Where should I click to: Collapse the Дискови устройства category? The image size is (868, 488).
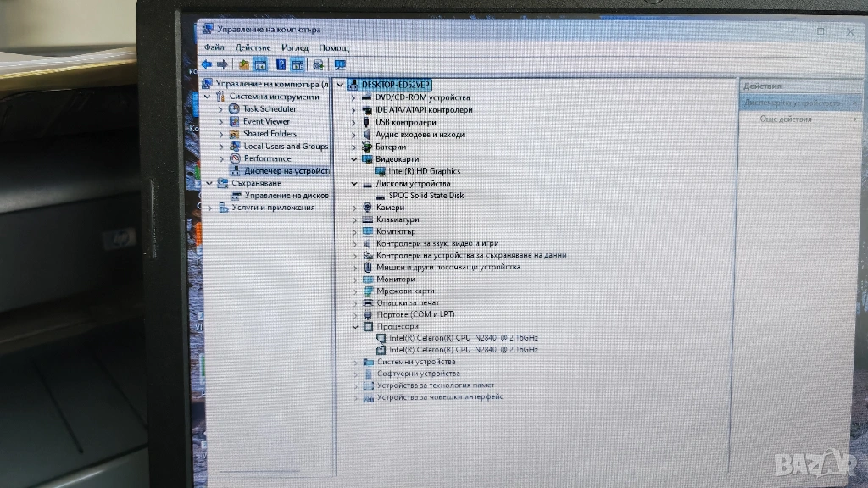click(x=354, y=184)
